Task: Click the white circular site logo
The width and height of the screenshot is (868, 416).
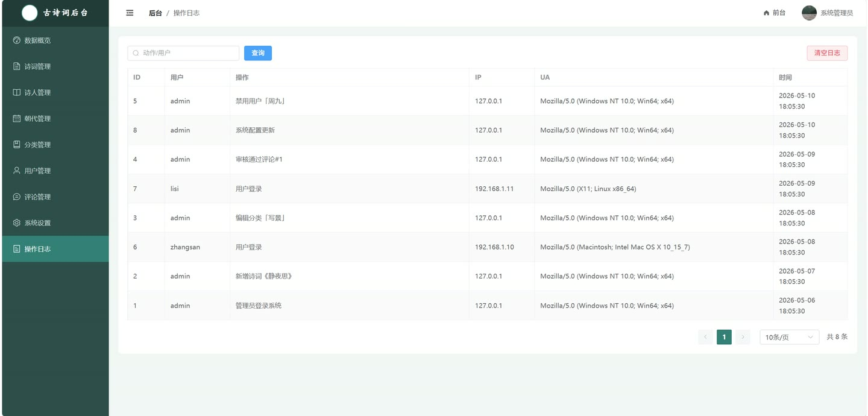Action: point(30,13)
